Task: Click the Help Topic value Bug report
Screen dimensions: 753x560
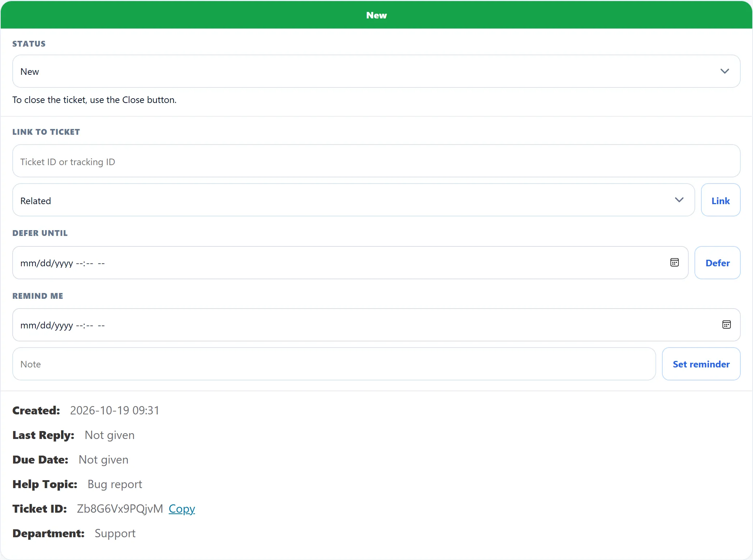Action: click(x=115, y=484)
